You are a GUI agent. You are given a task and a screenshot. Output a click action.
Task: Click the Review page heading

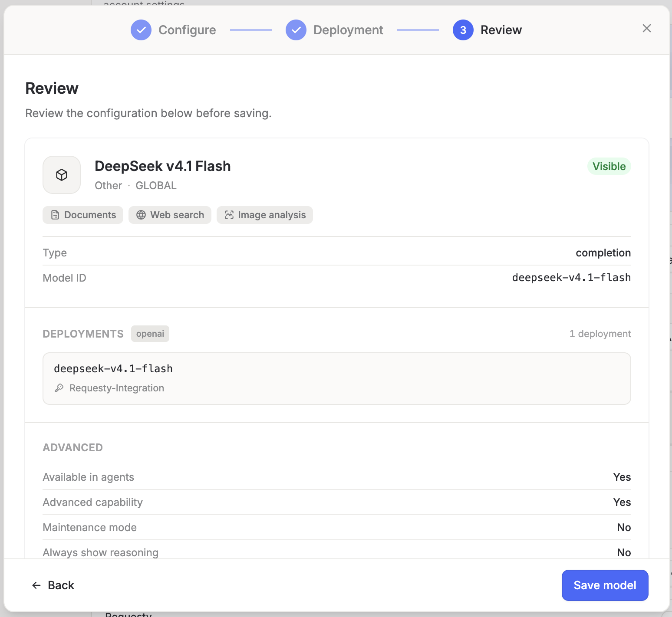[52, 88]
